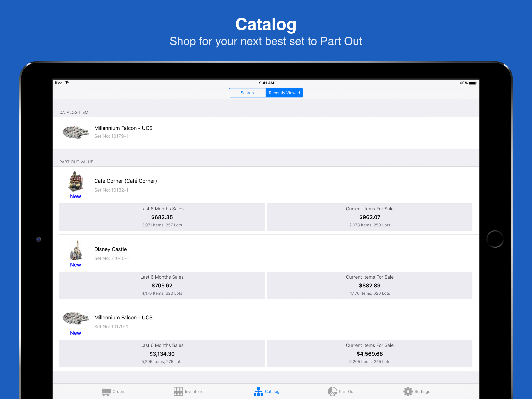
Task: Switch to the Search segment
Action: point(247,93)
